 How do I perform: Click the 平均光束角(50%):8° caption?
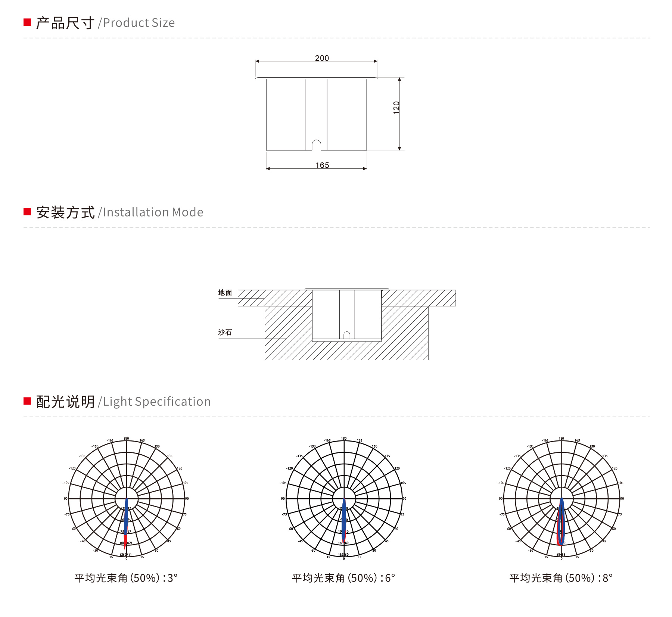click(561, 578)
